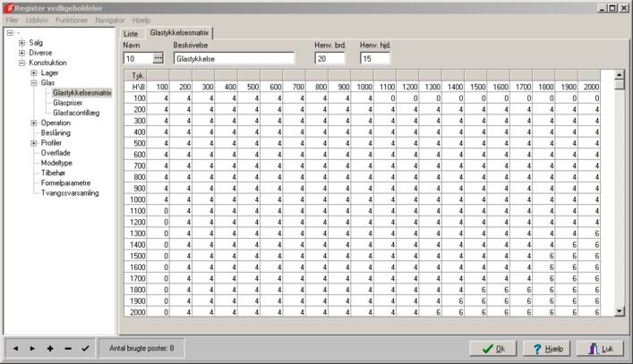Collapse the Glas tree node
This screenshot has height=364, width=633.
tap(33, 83)
